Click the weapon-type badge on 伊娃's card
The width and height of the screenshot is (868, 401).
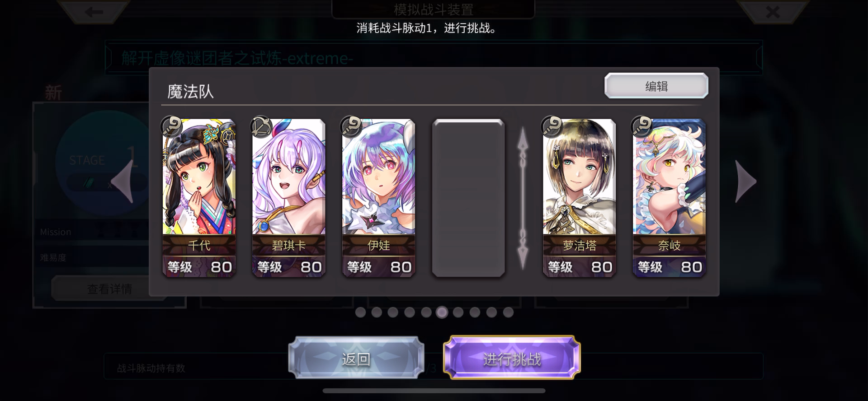pyautogui.click(x=352, y=126)
